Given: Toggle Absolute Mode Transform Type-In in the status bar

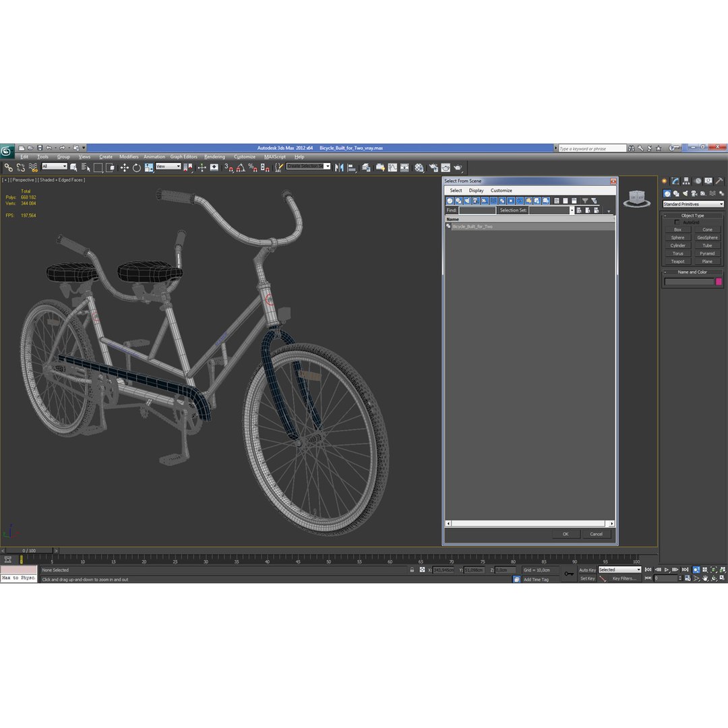Looking at the screenshot, I should (x=422, y=570).
